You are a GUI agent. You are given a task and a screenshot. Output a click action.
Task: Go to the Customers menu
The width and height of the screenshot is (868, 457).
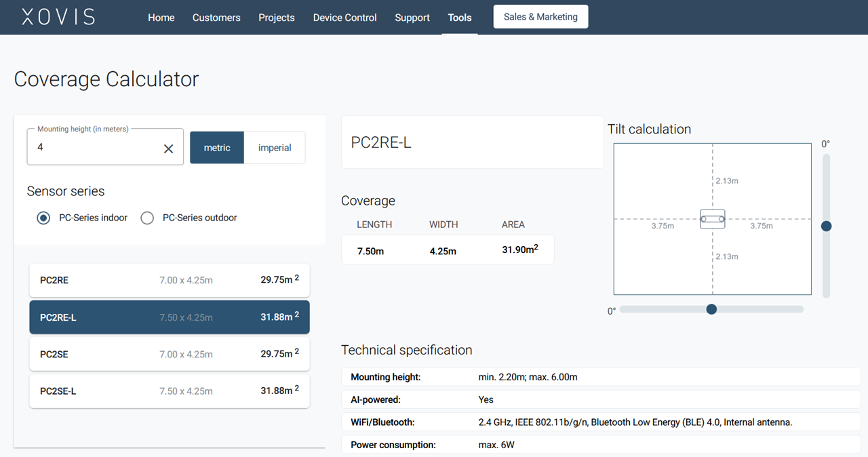click(216, 18)
